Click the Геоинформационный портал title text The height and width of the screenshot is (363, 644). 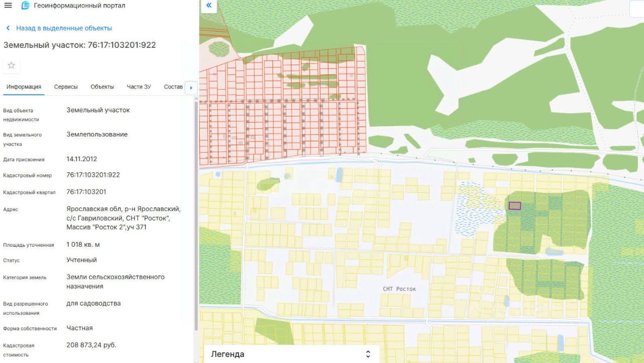pos(79,6)
